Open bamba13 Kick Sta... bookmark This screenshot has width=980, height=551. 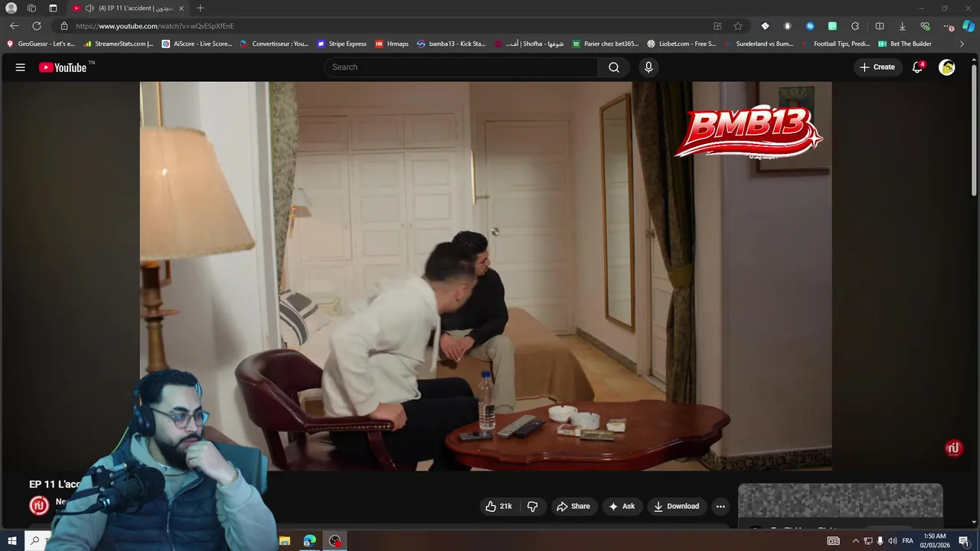(x=452, y=44)
